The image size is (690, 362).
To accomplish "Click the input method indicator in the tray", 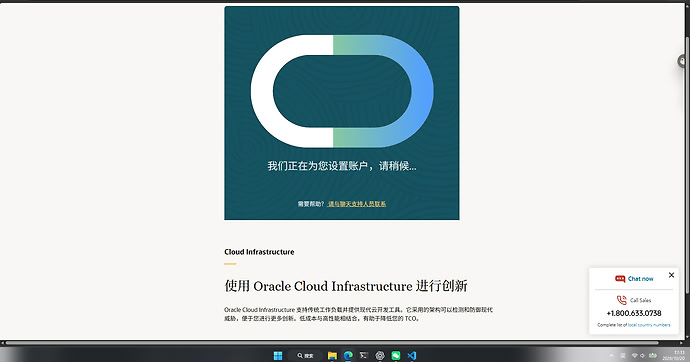I will tap(623, 355).
